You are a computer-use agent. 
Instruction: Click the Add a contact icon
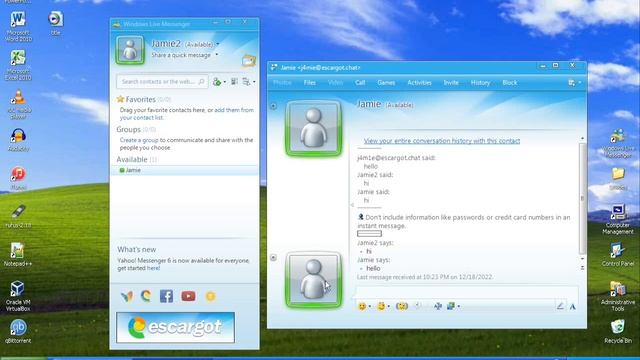click(x=217, y=82)
